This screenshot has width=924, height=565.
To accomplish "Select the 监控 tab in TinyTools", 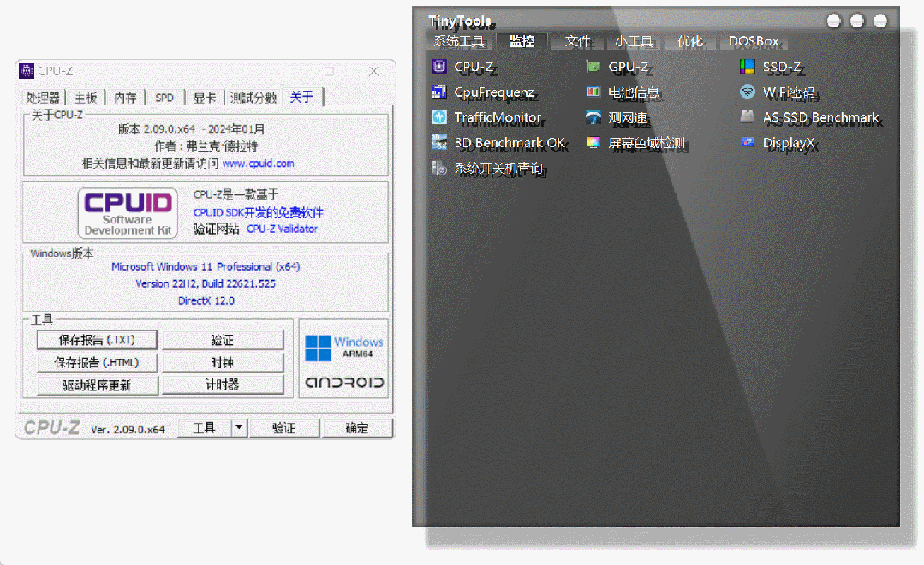I will [522, 41].
